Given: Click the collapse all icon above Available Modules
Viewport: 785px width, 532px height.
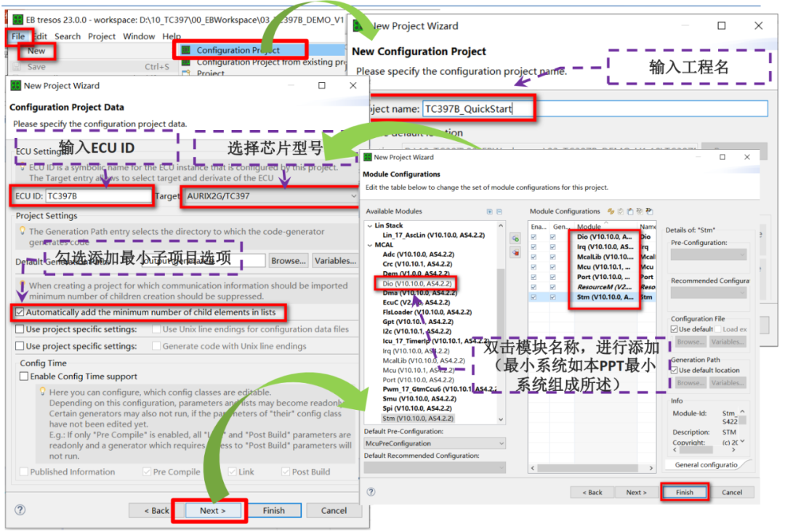Looking at the screenshot, I should [499, 211].
